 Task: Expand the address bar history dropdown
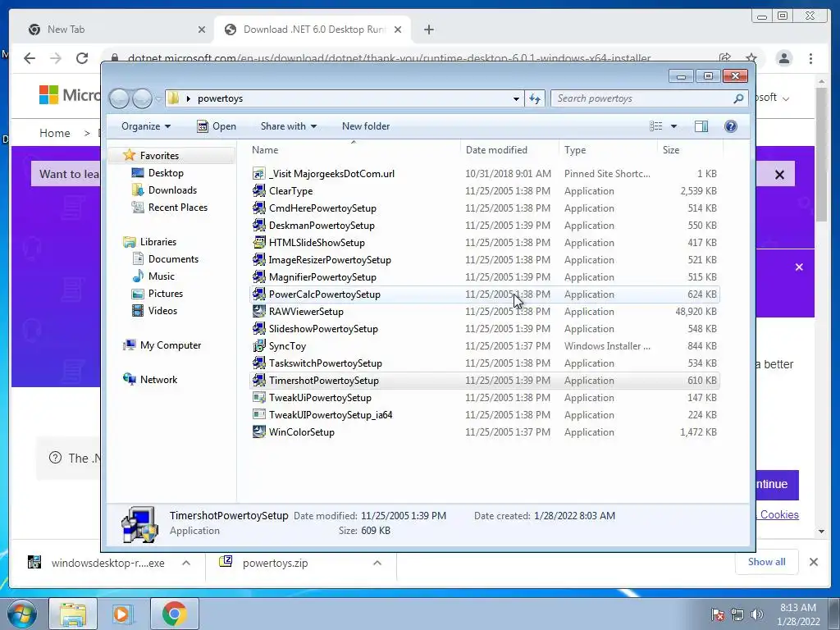coord(516,98)
